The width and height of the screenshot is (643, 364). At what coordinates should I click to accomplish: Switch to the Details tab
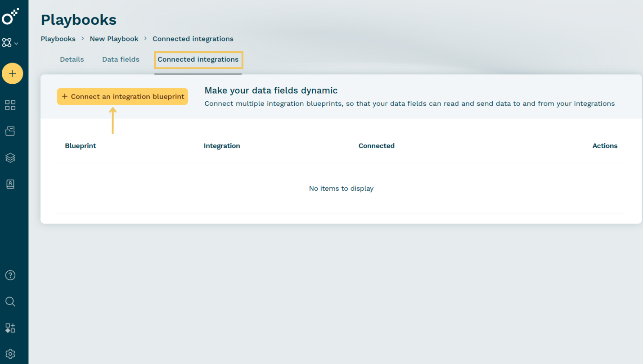pos(72,59)
